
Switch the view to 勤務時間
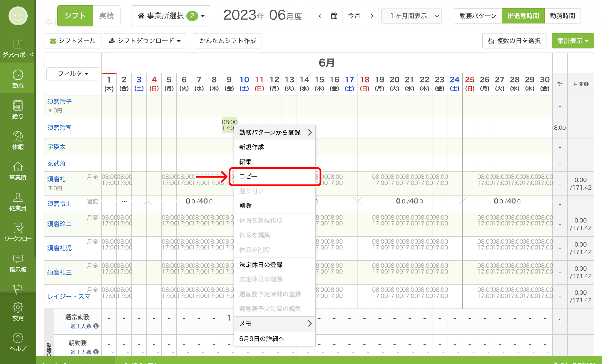coord(562,16)
